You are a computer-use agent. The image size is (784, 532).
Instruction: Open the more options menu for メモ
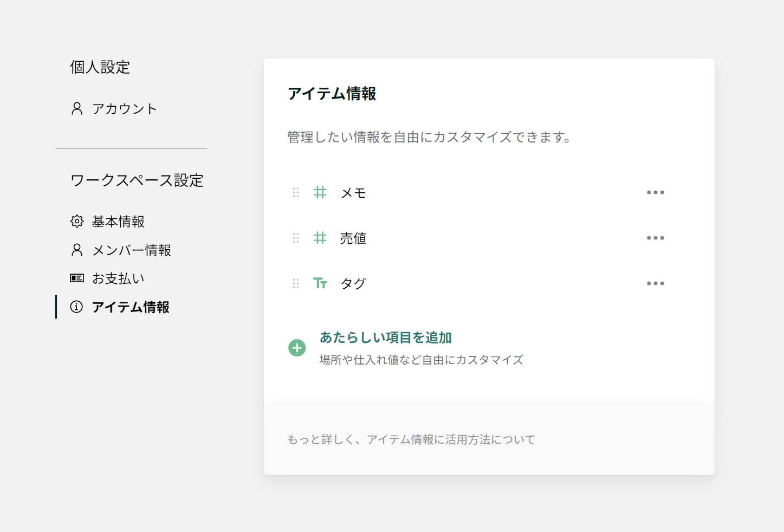656,192
